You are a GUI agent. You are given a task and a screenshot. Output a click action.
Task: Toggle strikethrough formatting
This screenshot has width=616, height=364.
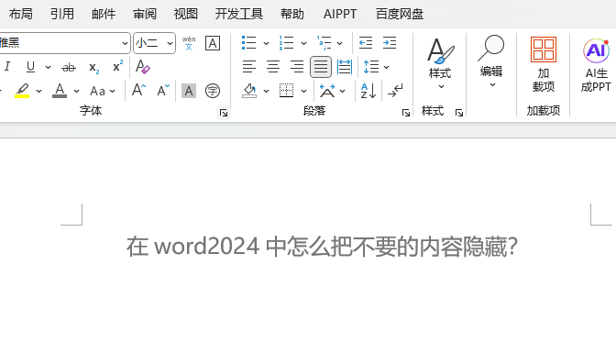69,67
